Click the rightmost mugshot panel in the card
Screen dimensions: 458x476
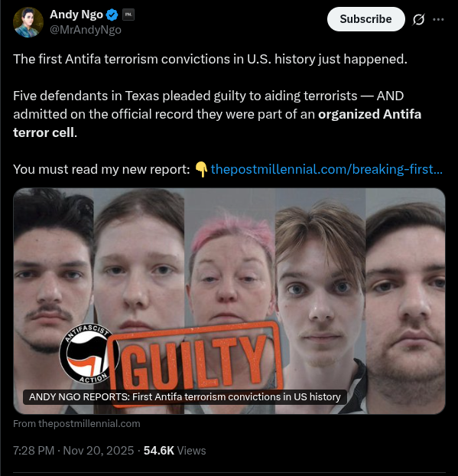405,301
